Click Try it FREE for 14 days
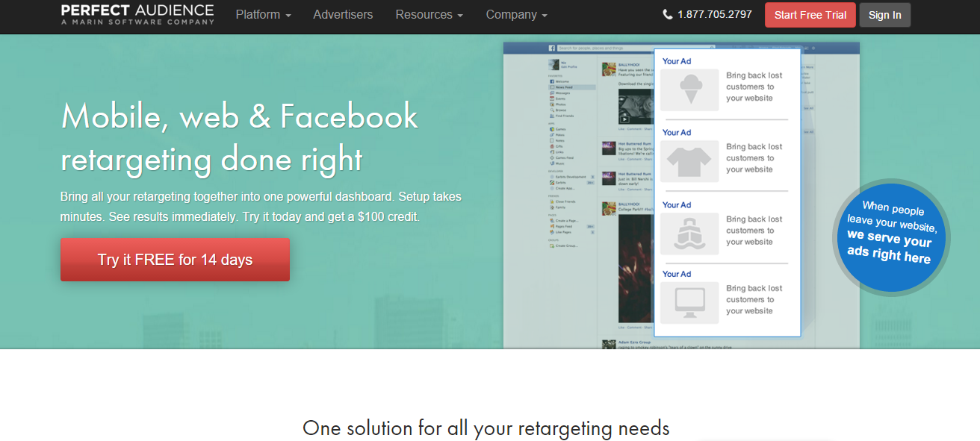The height and width of the screenshot is (441, 980). 175,260
